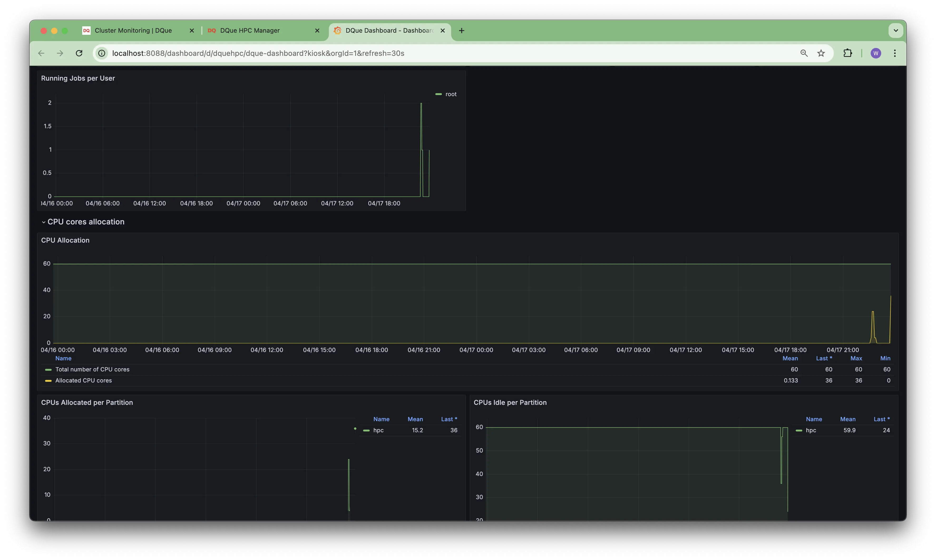Click the CPU Allocation panel title

(x=65, y=240)
